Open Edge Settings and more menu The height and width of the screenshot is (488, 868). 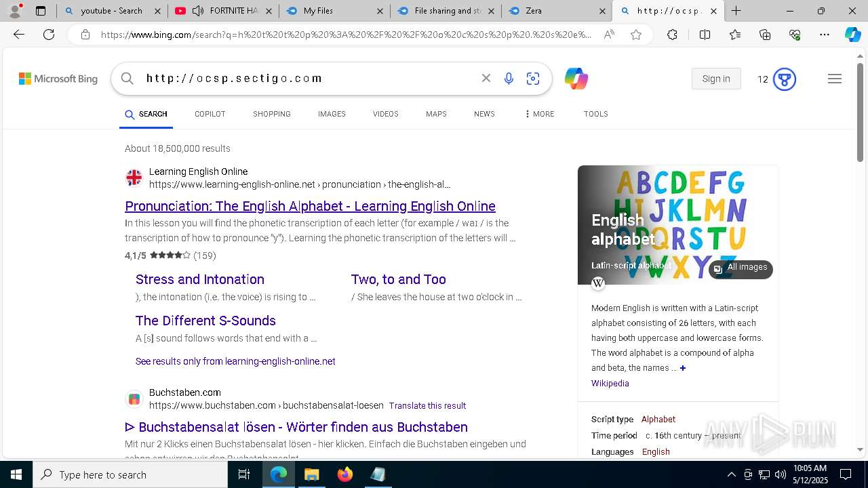825,35
